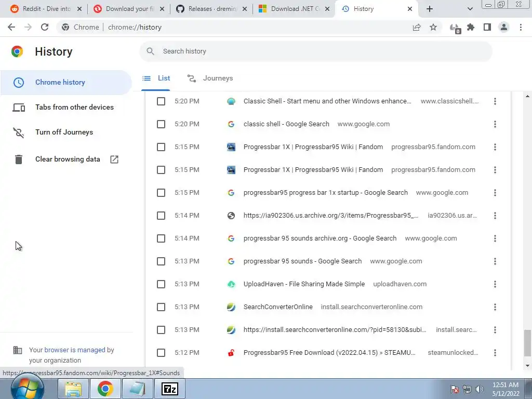
Task: Open more actions for classic shell Google Search
Action: (x=495, y=124)
